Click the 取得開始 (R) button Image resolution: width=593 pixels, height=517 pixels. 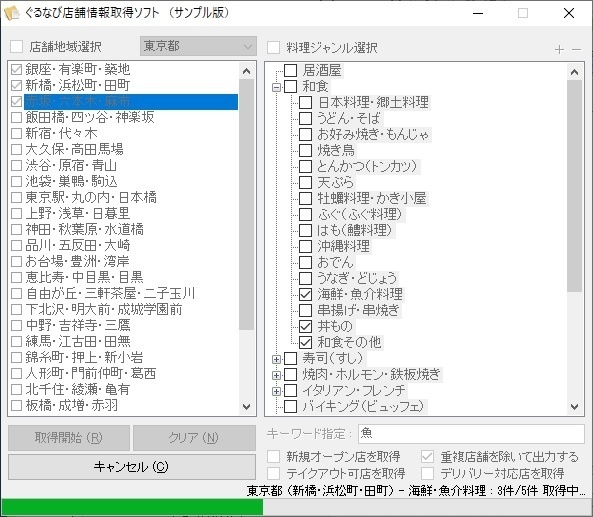pos(69,438)
